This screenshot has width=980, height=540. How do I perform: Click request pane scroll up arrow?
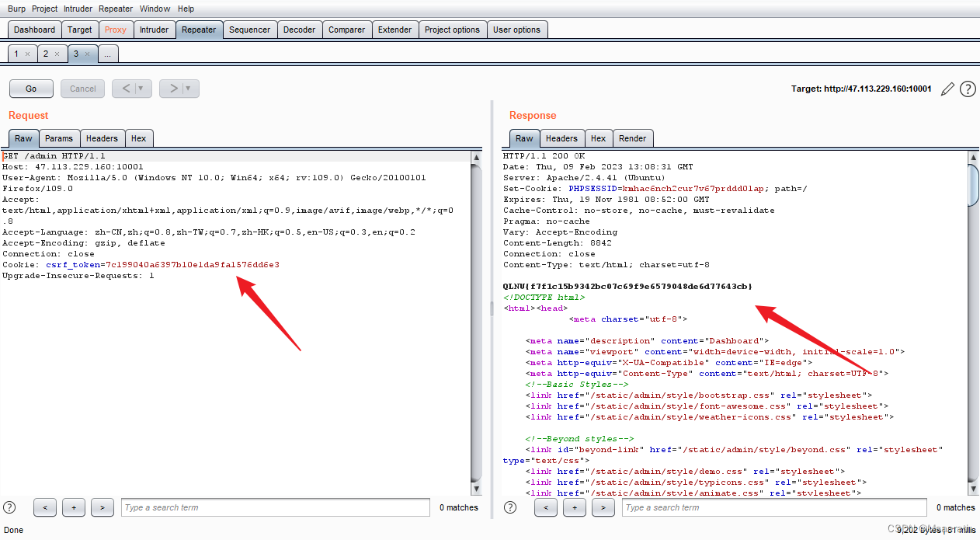(x=477, y=157)
